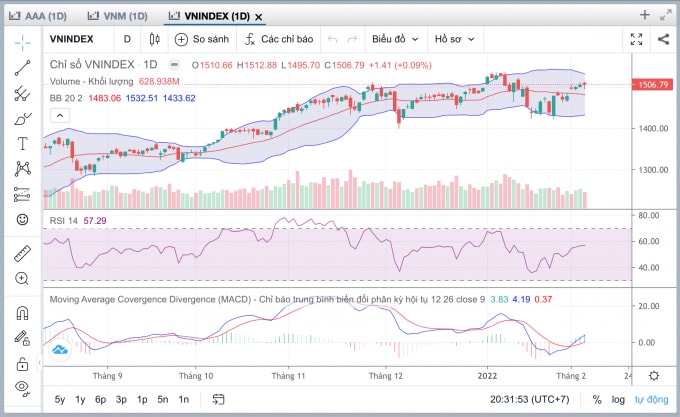Click the RSI 14 indicator legend
The height and width of the screenshot is (417, 680).
(x=63, y=221)
